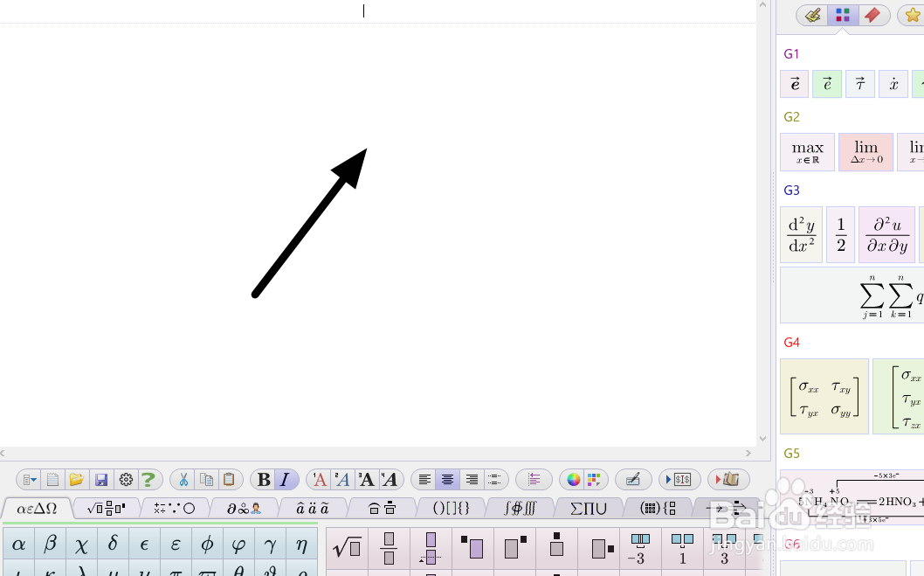This screenshot has width=924, height=576.
Task: Open the partial and infinity symbols tab
Action: point(244,508)
